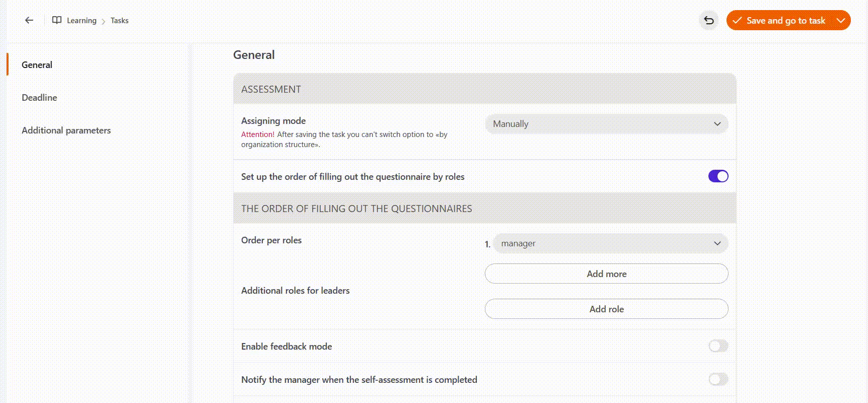Switch to the Deadline section
This screenshot has width=868, height=403.
click(39, 98)
